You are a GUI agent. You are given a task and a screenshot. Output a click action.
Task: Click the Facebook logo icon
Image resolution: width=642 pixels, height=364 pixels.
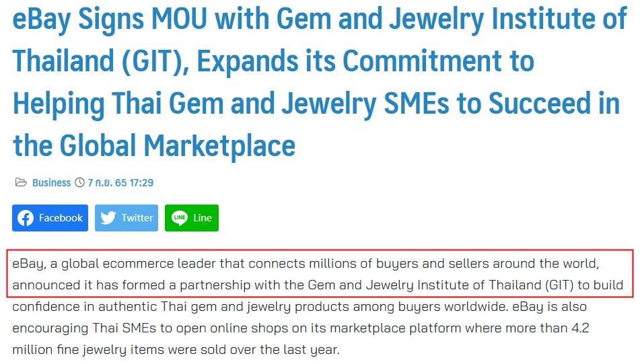[x=26, y=218]
